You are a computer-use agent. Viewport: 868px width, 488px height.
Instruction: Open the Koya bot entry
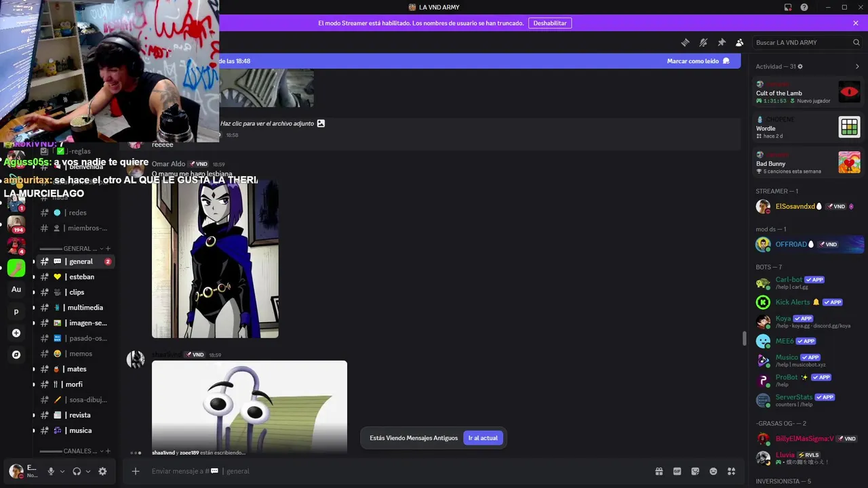(x=808, y=322)
